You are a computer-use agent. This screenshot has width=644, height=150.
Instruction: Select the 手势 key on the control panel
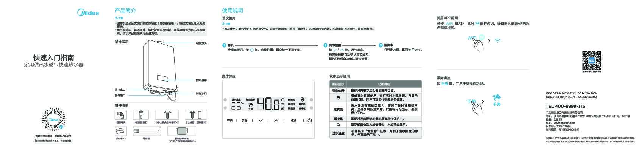click(245, 121)
